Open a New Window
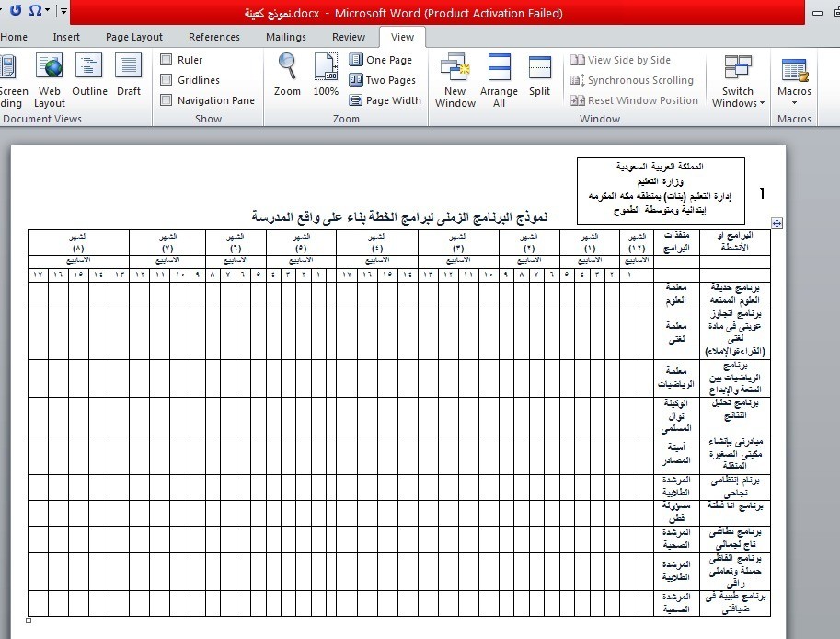Screen dimensions: 840x639 (x=455, y=79)
